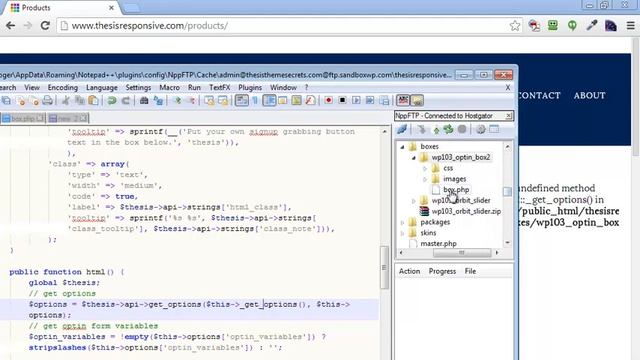The width and height of the screenshot is (640, 360).
Task: Go back in Chrome
Action: click(x=10, y=26)
